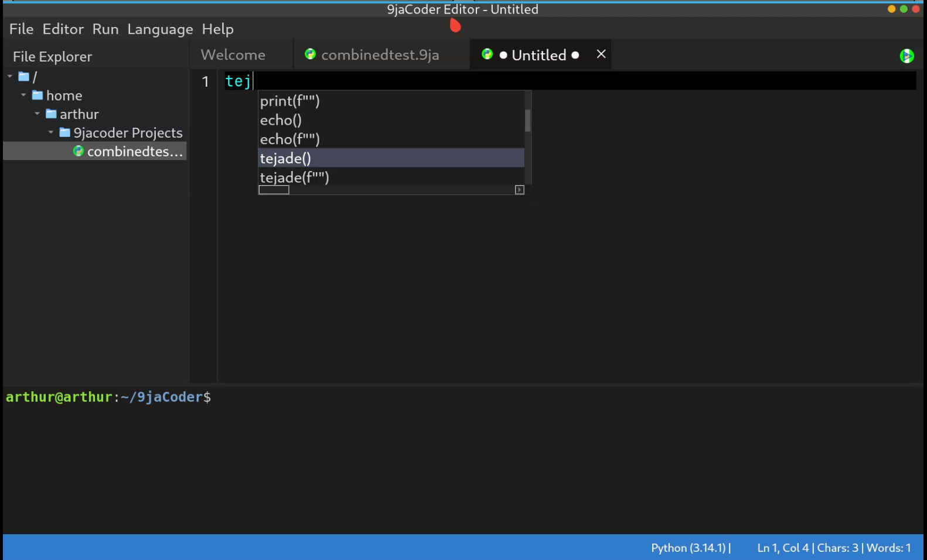Viewport: 927px width, 560px height.
Task: Choose echo(f"") autocomplete suggestion
Action: 289,139
